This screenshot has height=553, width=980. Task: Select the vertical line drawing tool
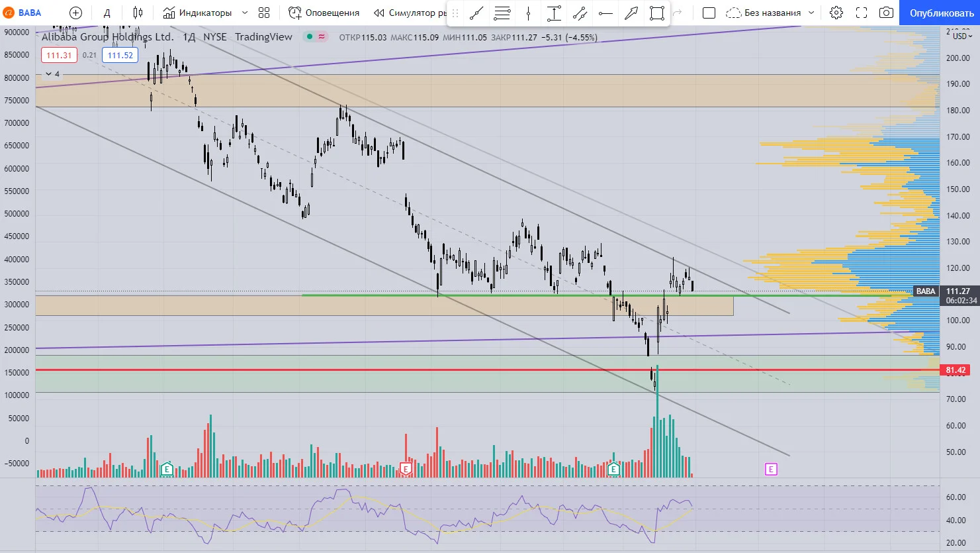(528, 13)
